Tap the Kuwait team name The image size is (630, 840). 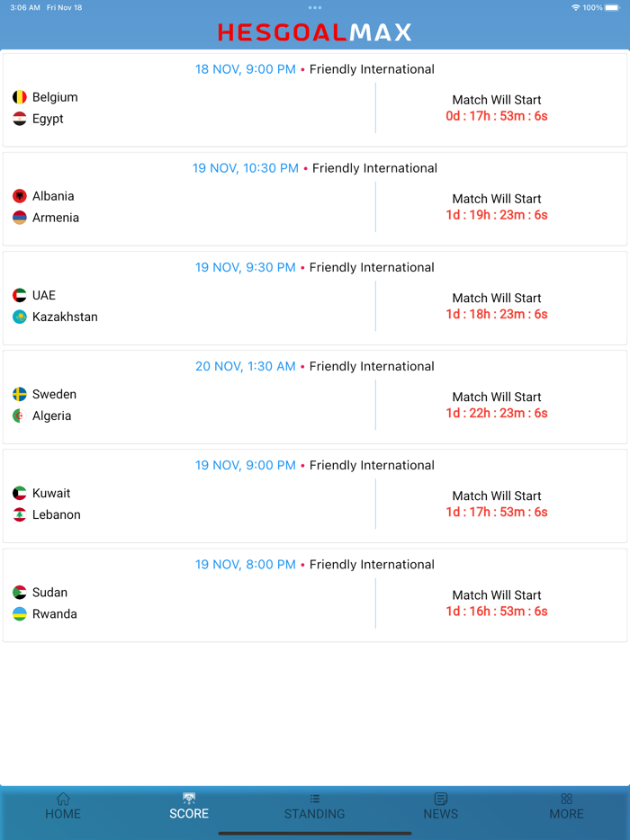(51, 493)
